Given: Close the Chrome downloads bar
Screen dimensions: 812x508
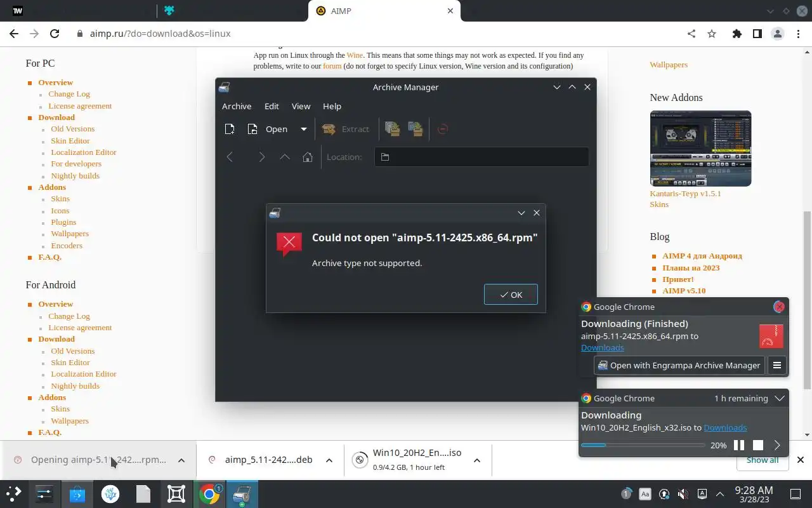Looking at the screenshot, I should tap(801, 460).
